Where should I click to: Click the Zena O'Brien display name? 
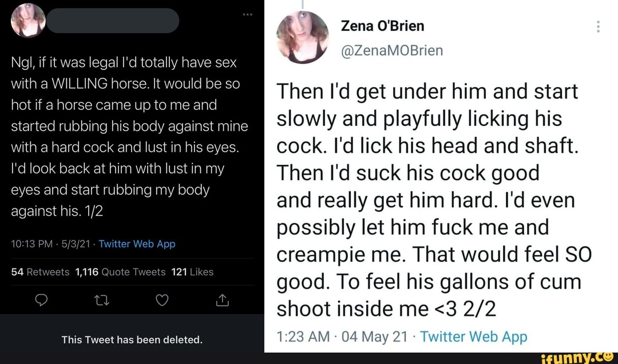point(382,26)
